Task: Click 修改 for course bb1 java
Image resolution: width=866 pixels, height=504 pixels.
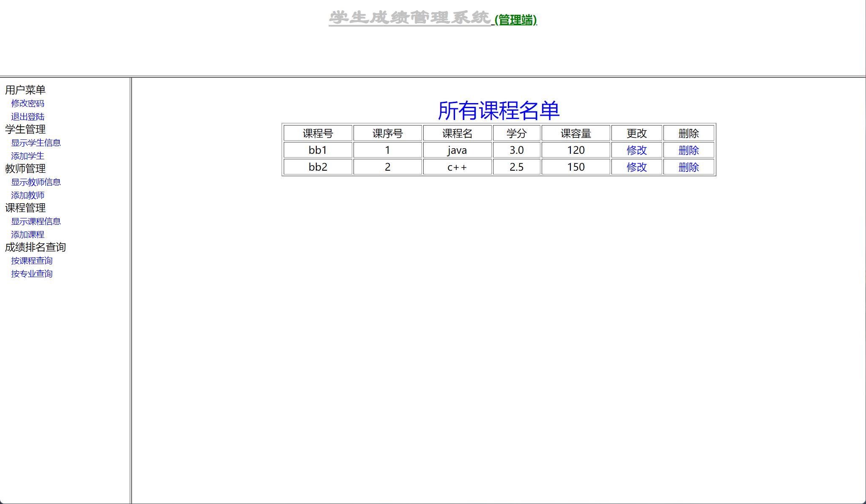Action: click(x=636, y=150)
